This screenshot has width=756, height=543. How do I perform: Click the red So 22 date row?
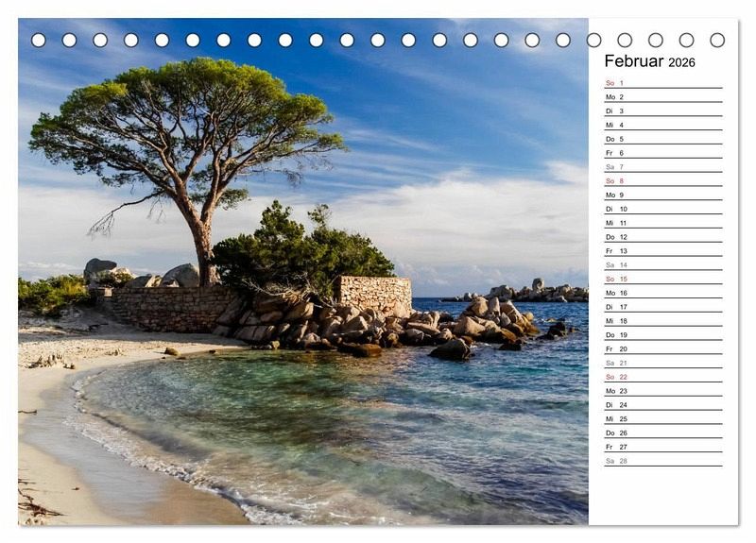coord(662,377)
